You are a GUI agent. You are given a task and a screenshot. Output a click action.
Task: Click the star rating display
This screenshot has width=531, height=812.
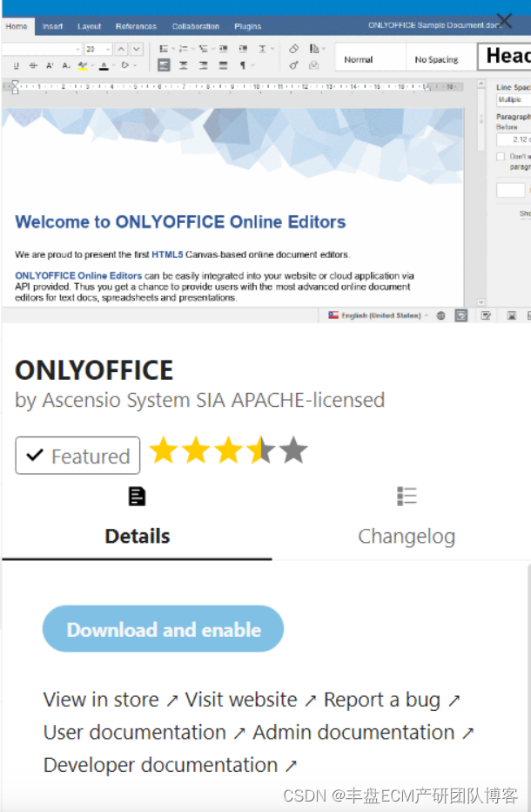coord(228,450)
